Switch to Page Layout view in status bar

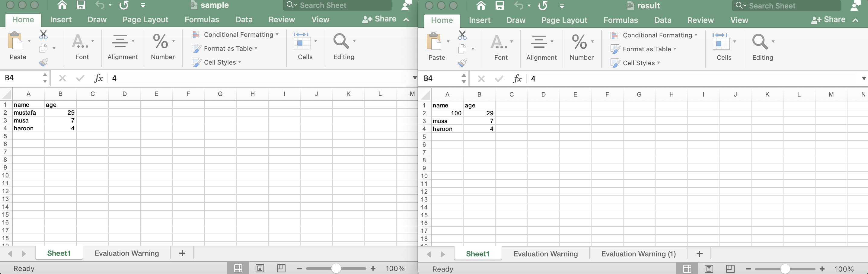(x=260, y=268)
